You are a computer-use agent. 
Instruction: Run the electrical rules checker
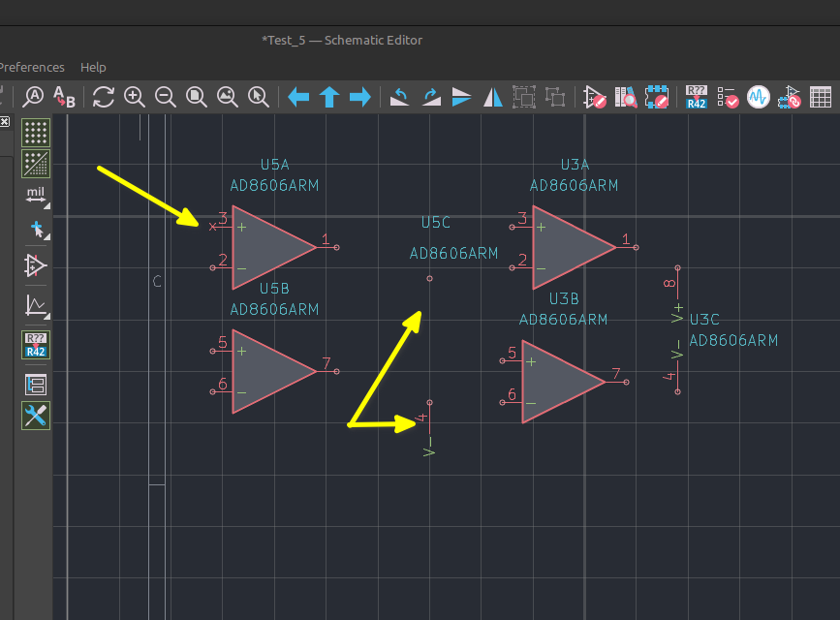tap(727, 97)
